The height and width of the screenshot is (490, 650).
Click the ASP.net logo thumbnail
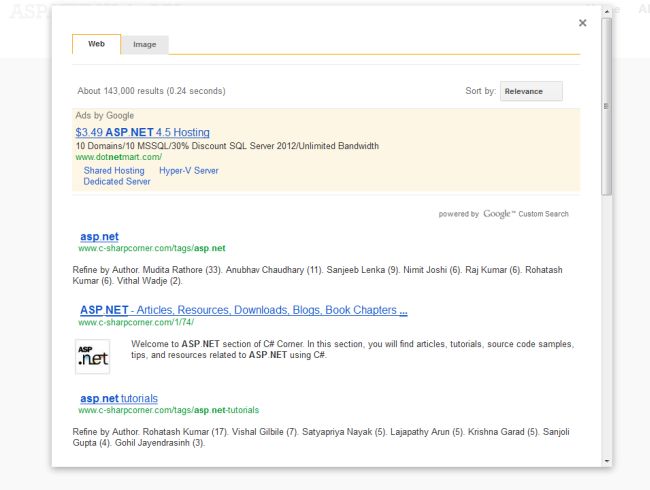click(92, 357)
